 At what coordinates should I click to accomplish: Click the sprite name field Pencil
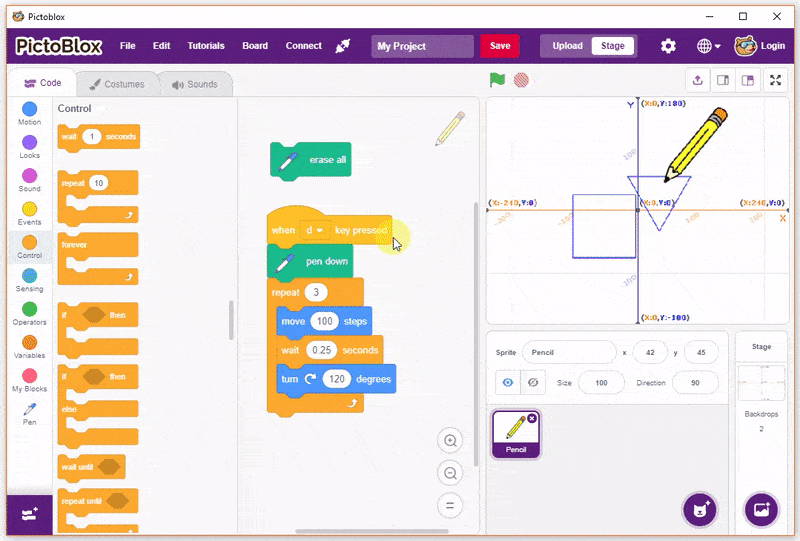coord(569,353)
